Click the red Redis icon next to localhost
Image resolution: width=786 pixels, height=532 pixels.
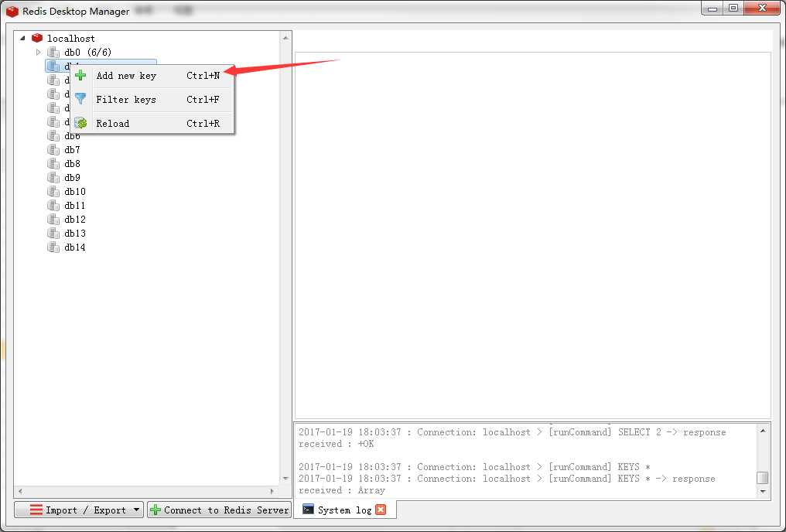pos(37,38)
